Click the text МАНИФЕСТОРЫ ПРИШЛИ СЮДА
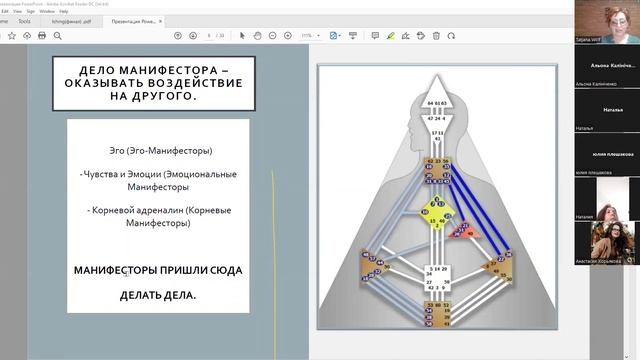Viewport: 640px width, 360px height. pos(158,270)
